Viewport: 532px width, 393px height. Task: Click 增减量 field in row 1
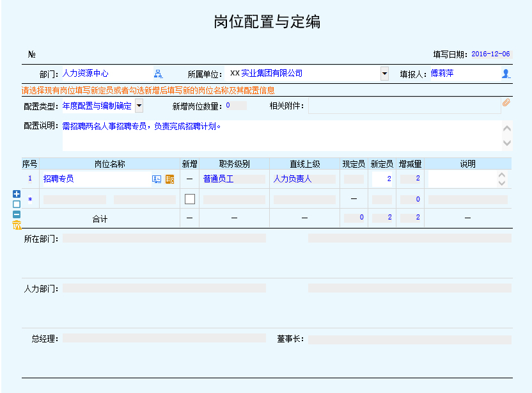[411, 179]
